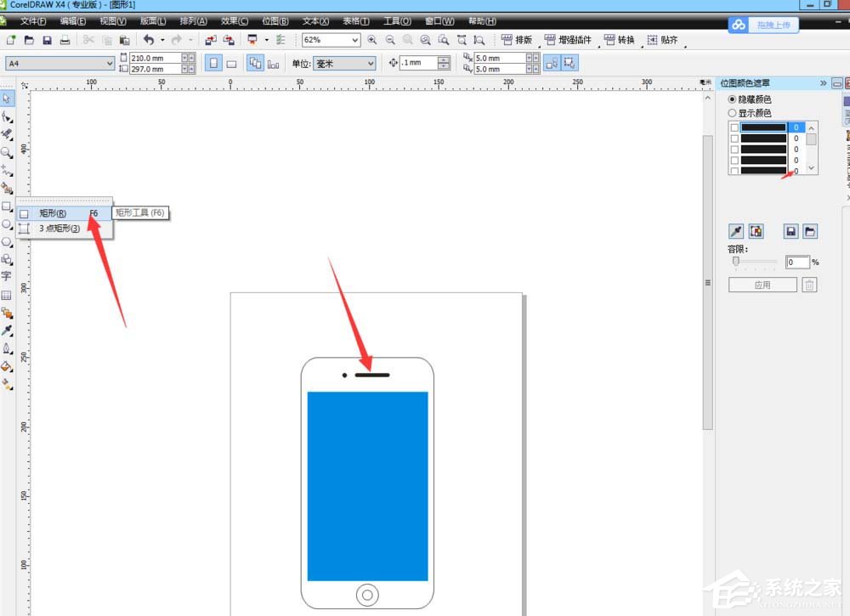Check the first color mask checkbox
The height and width of the screenshot is (616, 850).
[x=735, y=127]
